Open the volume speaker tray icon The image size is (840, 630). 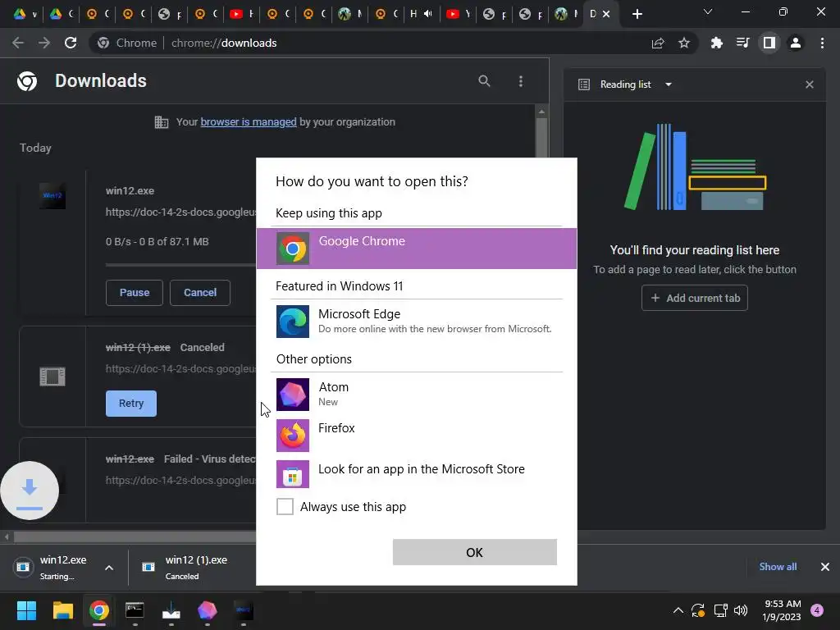pos(741,610)
